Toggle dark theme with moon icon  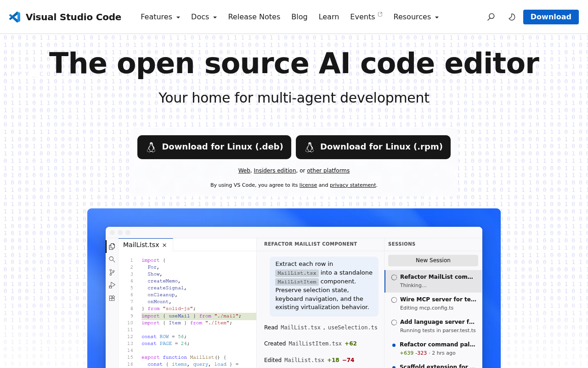pyautogui.click(x=512, y=17)
